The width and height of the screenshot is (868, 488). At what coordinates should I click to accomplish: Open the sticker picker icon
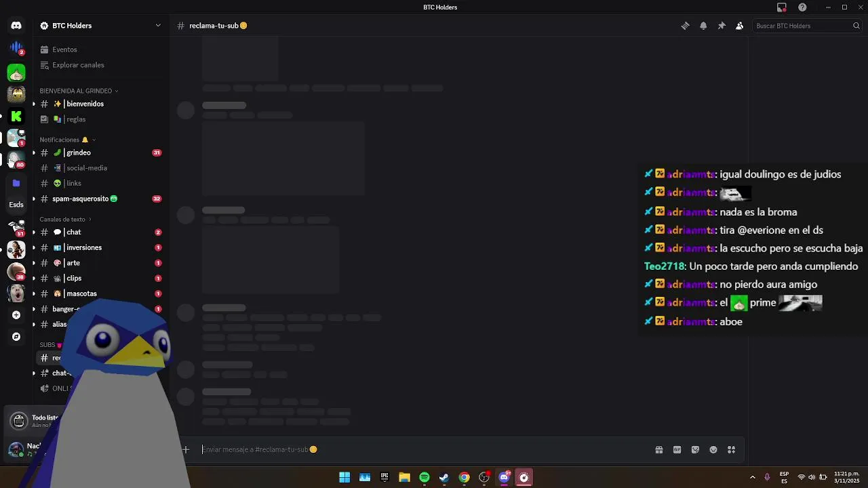pyautogui.click(x=695, y=449)
